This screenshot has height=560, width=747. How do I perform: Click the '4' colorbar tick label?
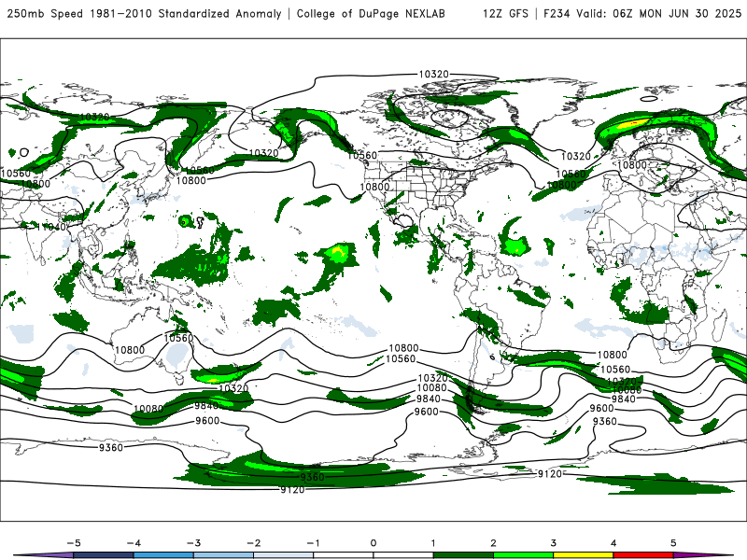click(x=613, y=543)
